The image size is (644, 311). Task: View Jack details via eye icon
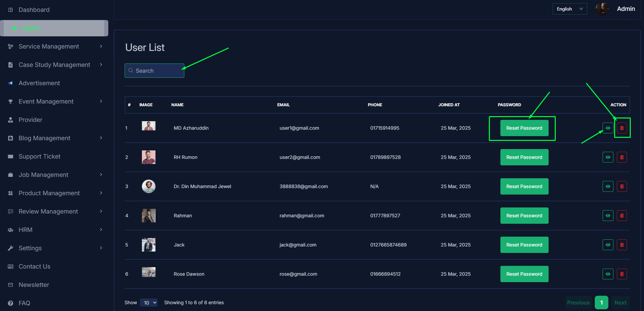(608, 245)
